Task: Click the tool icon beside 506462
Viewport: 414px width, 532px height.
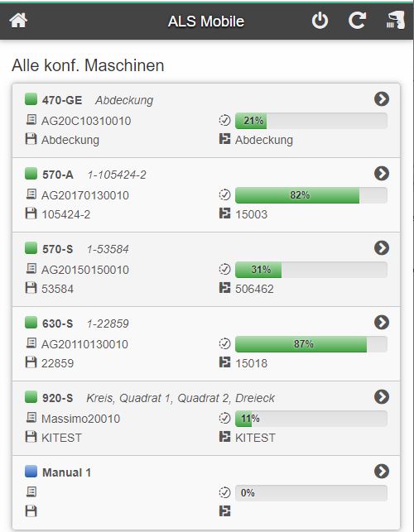Action: coord(224,288)
